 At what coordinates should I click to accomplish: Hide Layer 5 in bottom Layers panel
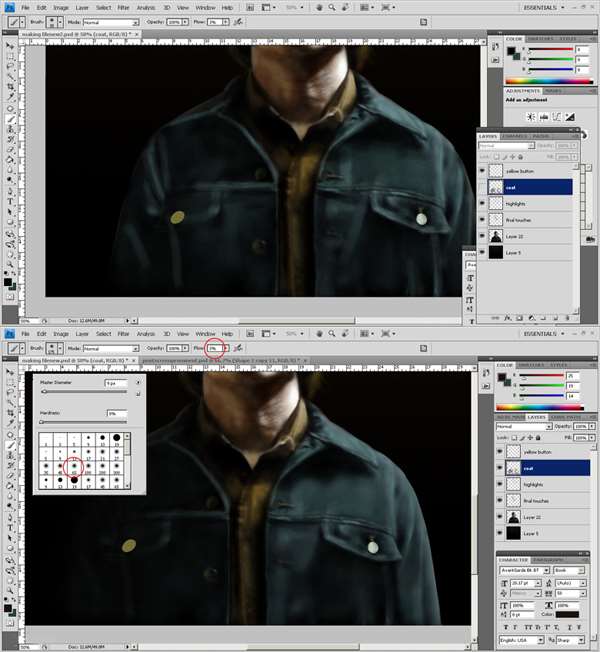point(500,533)
